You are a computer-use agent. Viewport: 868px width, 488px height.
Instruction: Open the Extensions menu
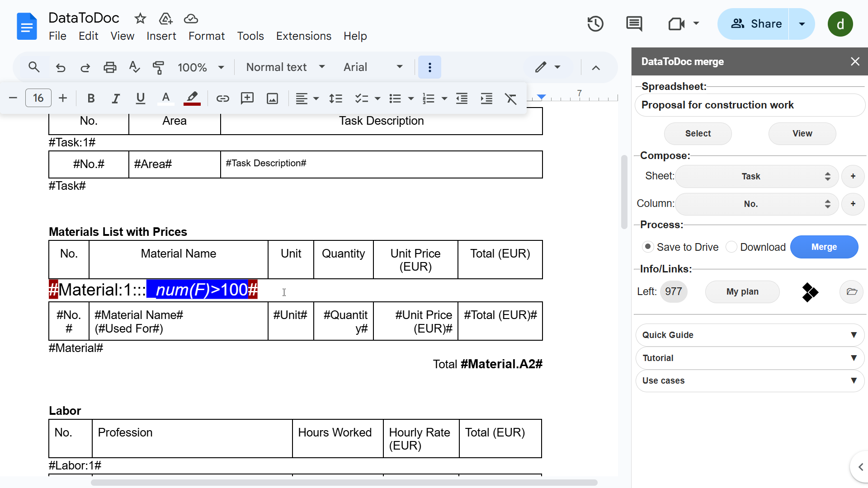(303, 36)
